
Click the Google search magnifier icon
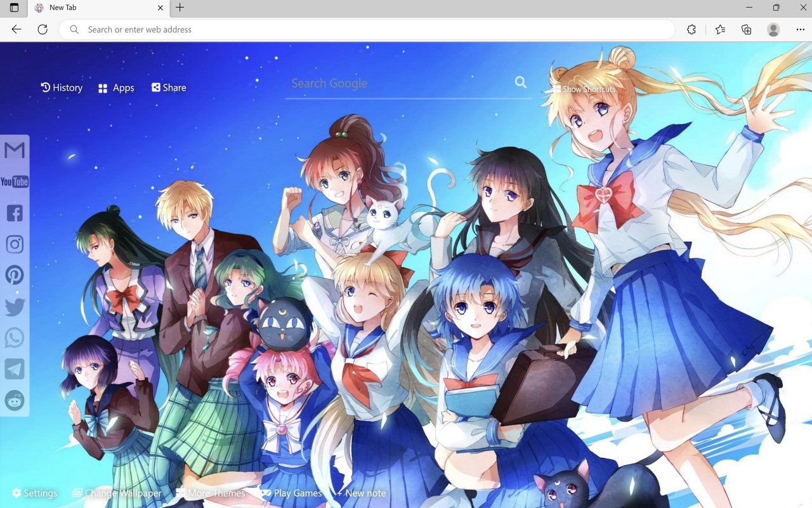521,82
